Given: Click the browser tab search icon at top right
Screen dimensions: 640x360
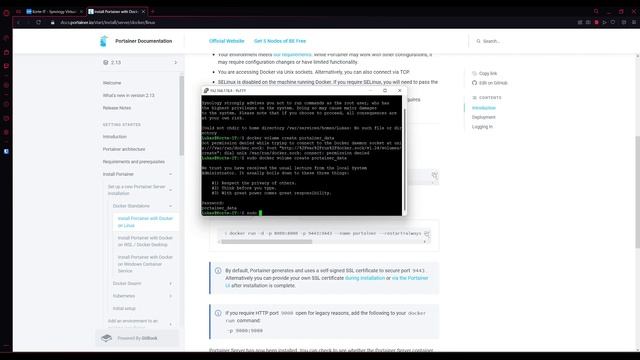Looking at the screenshot, I should [596, 11].
